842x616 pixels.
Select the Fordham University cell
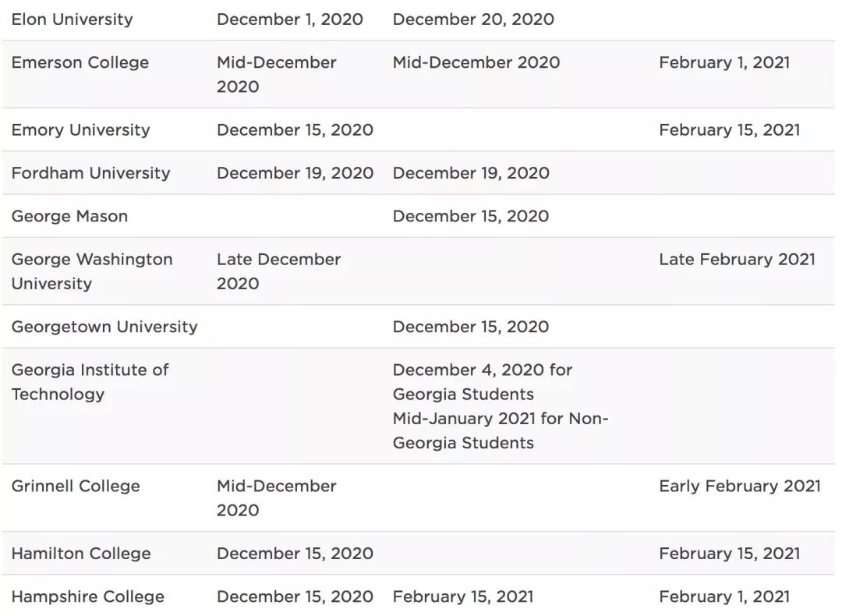click(90, 173)
